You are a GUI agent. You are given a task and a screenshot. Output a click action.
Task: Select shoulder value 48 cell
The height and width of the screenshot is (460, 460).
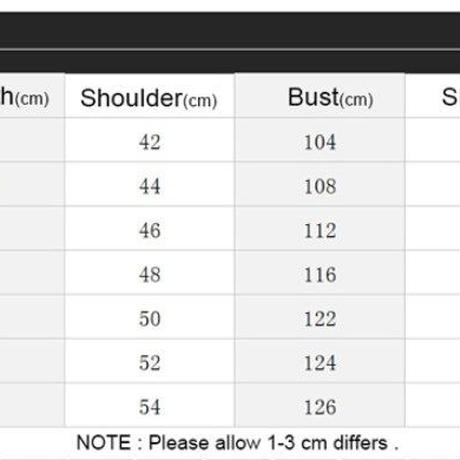150,272
